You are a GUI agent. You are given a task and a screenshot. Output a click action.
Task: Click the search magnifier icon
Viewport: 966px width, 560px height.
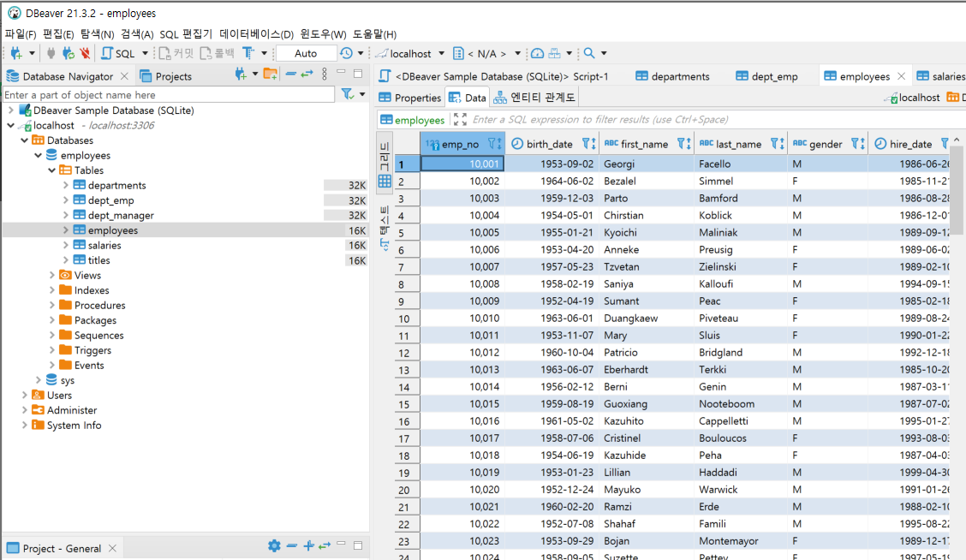589,54
